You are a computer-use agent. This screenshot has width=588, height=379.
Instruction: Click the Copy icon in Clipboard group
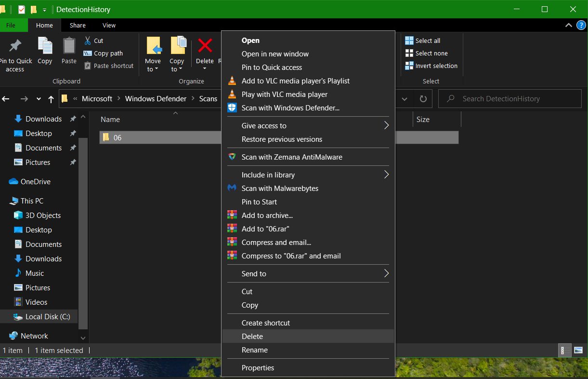pyautogui.click(x=45, y=46)
